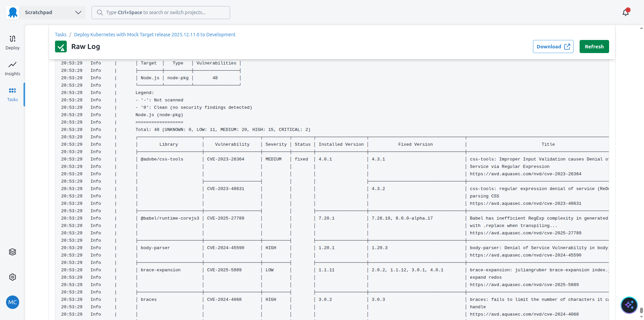Click the page scroll-up arrow
The height and width of the screenshot is (320, 644).
(x=641, y=28)
